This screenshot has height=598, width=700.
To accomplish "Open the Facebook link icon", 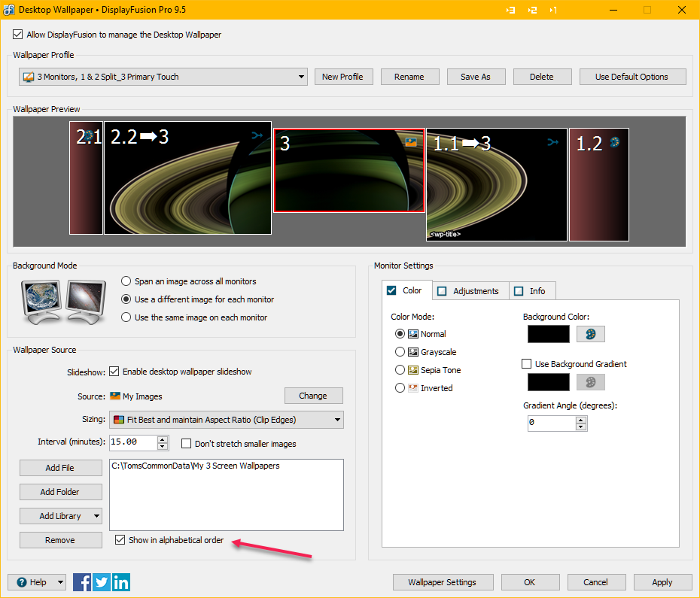I will pyautogui.click(x=82, y=581).
